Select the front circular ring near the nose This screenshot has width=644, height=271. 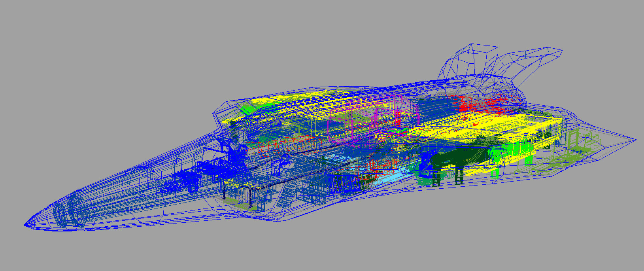(x=61, y=215)
